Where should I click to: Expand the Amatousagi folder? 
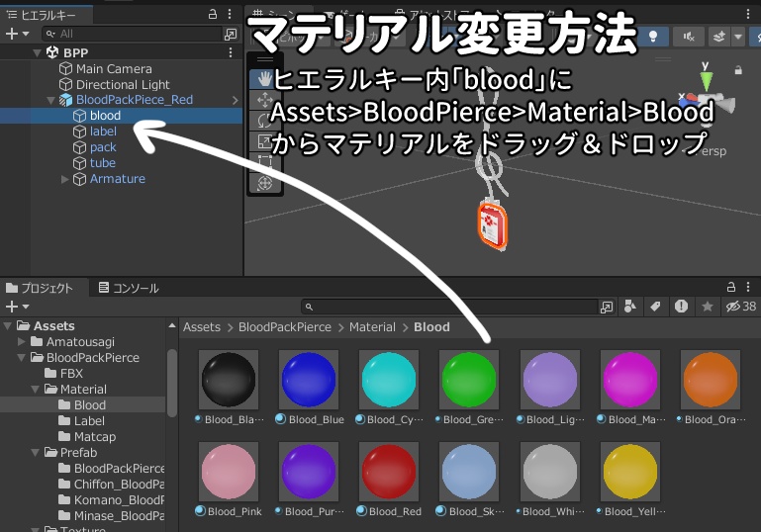coord(21,342)
